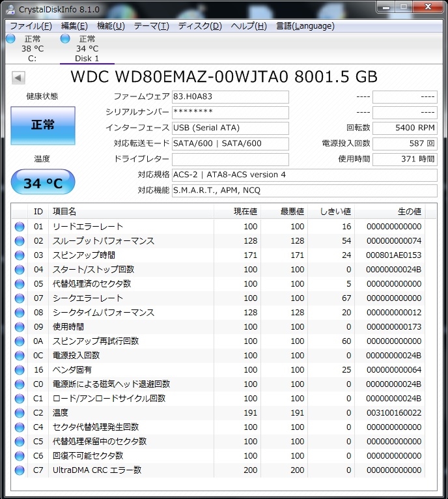The height and width of the screenshot is (499, 448).
Task: Select the C: disk at 38 °C
Action: click(x=32, y=48)
